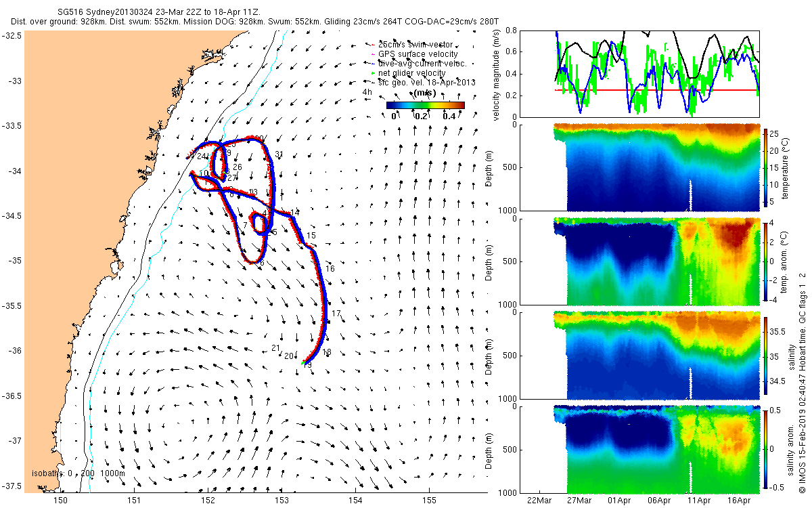The width and height of the screenshot is (812, 508).
Task: Click the 'salinity anom.' colorbar label
Action: [790, 449]
